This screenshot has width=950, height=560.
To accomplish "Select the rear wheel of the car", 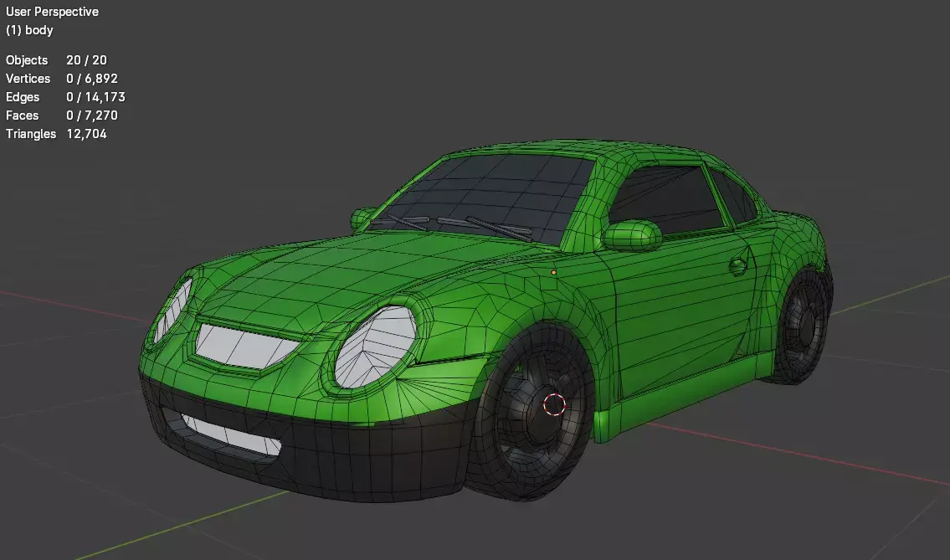I will coord(801,326).
